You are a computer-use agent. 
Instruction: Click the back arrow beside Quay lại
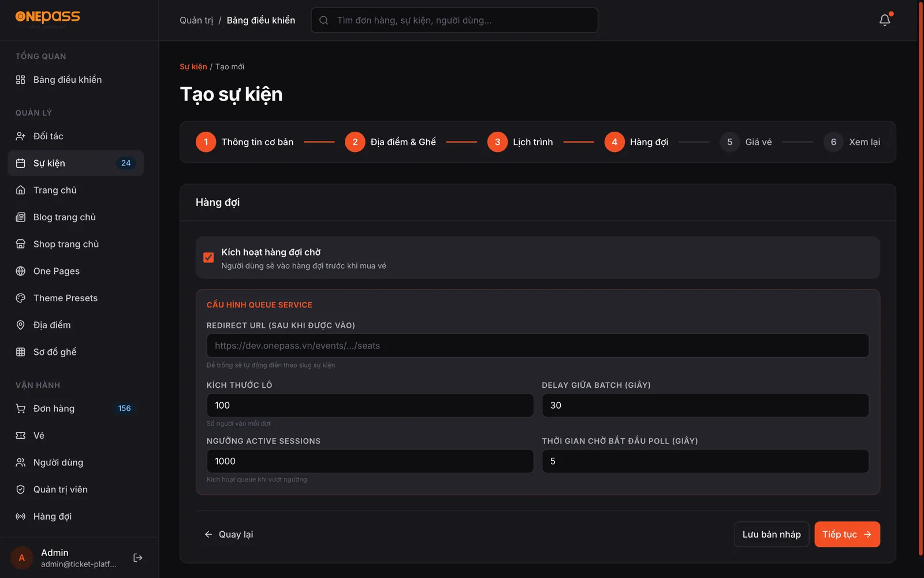point(208,535)
